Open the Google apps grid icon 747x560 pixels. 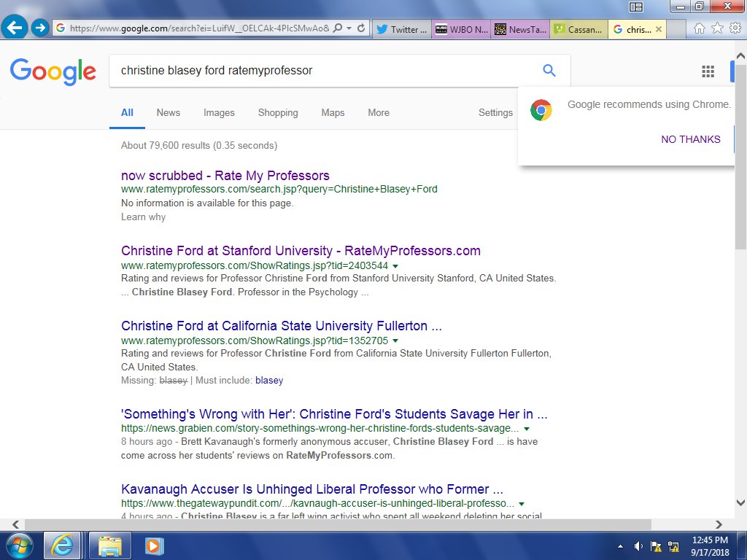click(x=708, y=71)
